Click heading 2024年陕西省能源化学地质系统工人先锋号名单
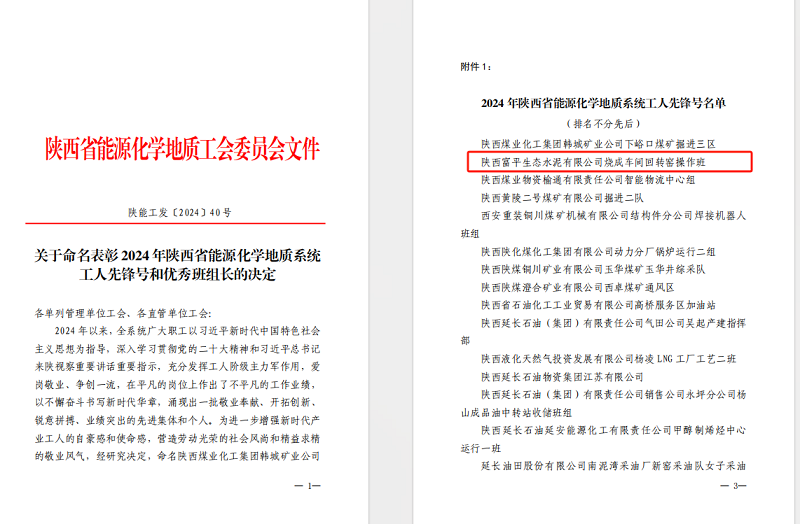Screen dimensions: 800x524 (x=604, y=103)
